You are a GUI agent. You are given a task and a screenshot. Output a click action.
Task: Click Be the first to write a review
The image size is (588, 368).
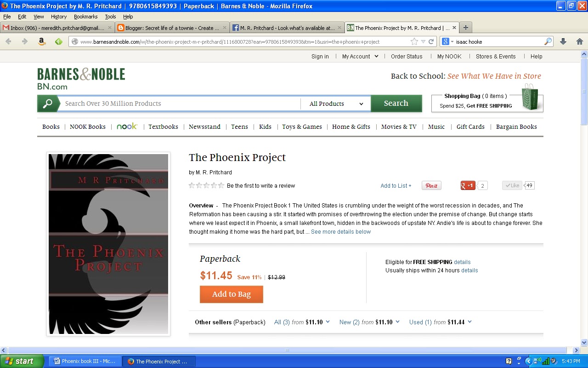click(x=261, y=185)
